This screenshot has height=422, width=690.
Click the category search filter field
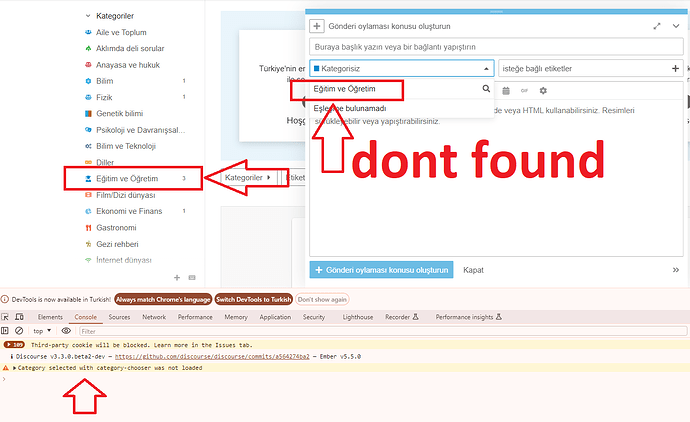[395, 89]
